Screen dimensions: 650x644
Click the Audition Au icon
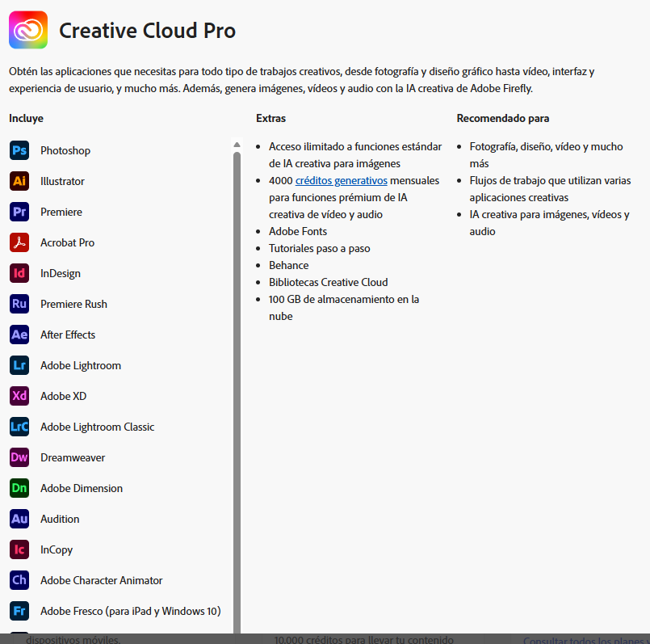(19, 519)
